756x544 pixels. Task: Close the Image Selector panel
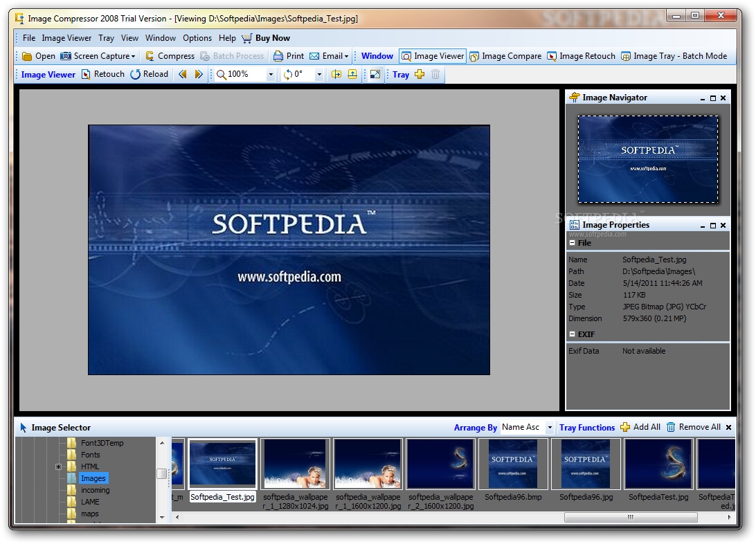(728, 428)
